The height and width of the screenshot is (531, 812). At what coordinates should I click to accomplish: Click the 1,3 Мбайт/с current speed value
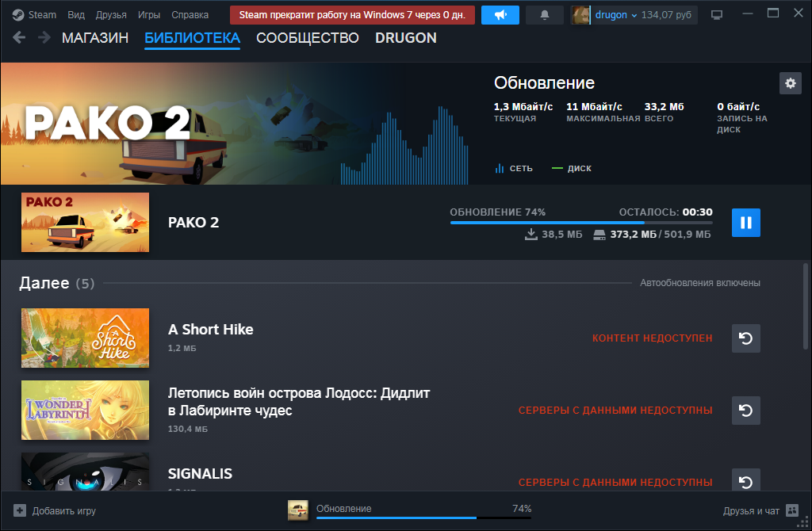pyautogui.click(x=523, y=107)
